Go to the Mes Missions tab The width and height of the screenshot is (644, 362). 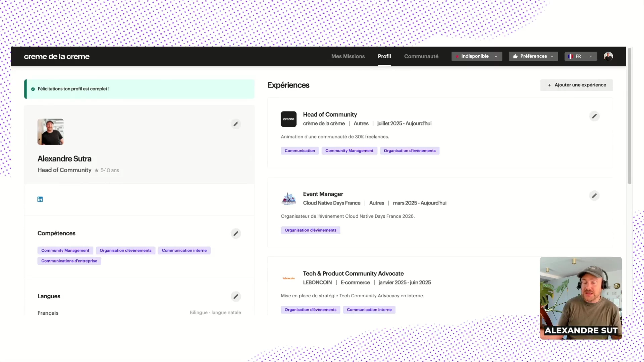[348, 56]
